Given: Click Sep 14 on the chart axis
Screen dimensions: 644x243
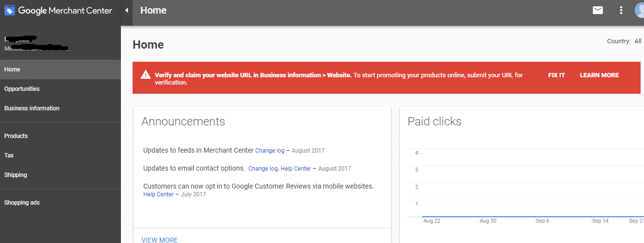Looking at the screenshot, I should 600,221.
